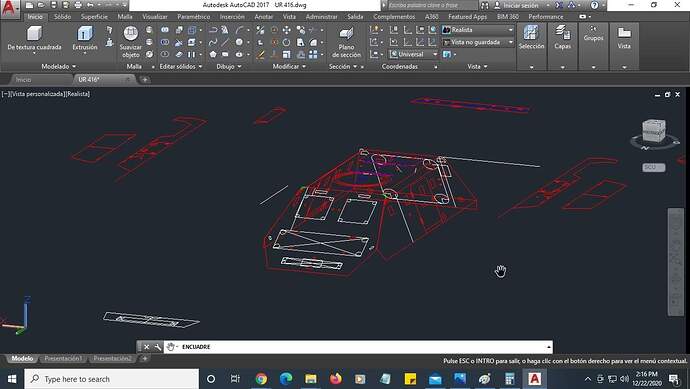Image resolution: width=690 pixels, height=389 pixels.
Task: Click the Suavizar objeto mesh tool
Action: [131, 42]
